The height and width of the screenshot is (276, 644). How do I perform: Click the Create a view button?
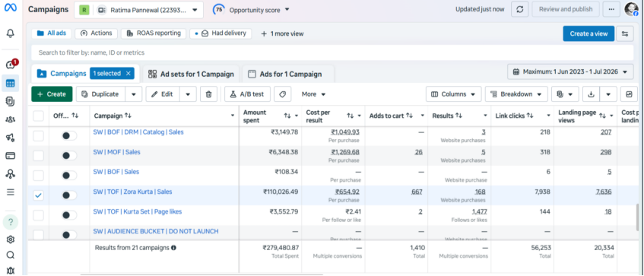pyautogui.click(x=588, y=33)
